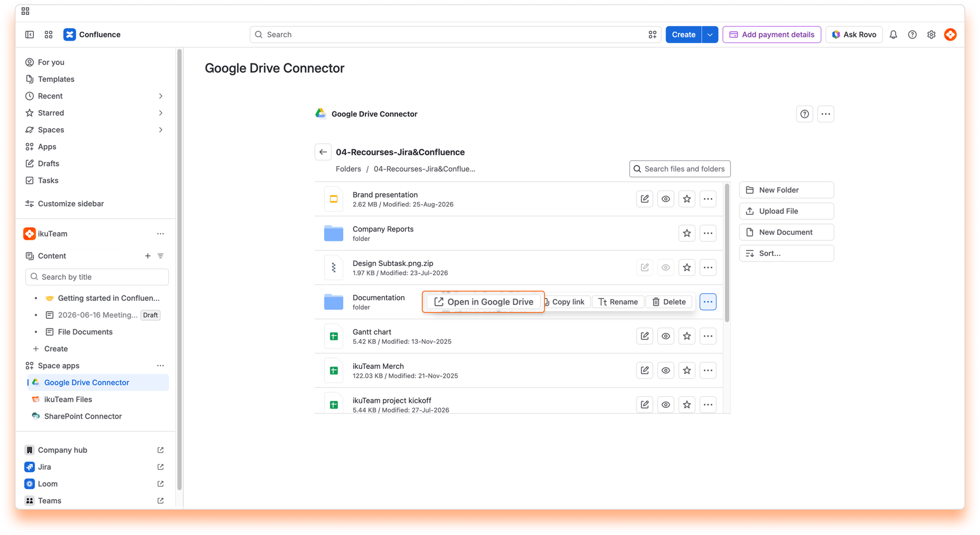The width and height of the screenshot is (980, 535).
Task: Focus the Search files and folders field
Action: tap(680, 169)
